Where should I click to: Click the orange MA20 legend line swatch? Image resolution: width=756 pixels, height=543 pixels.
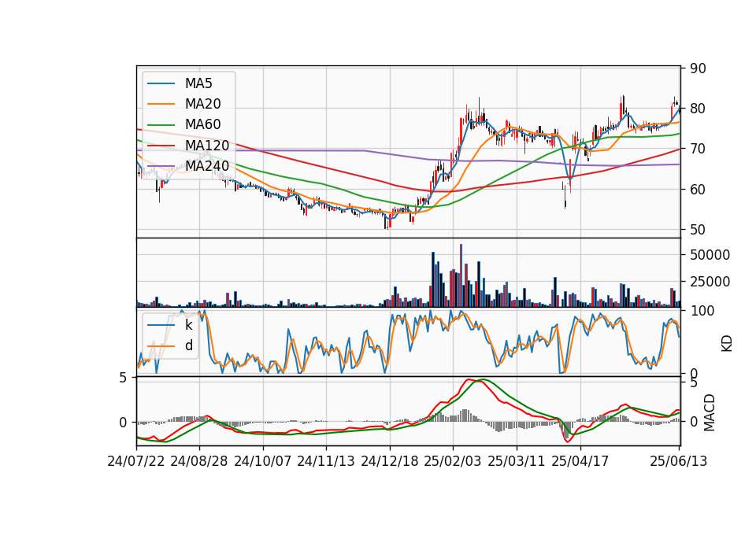(161, 104)
